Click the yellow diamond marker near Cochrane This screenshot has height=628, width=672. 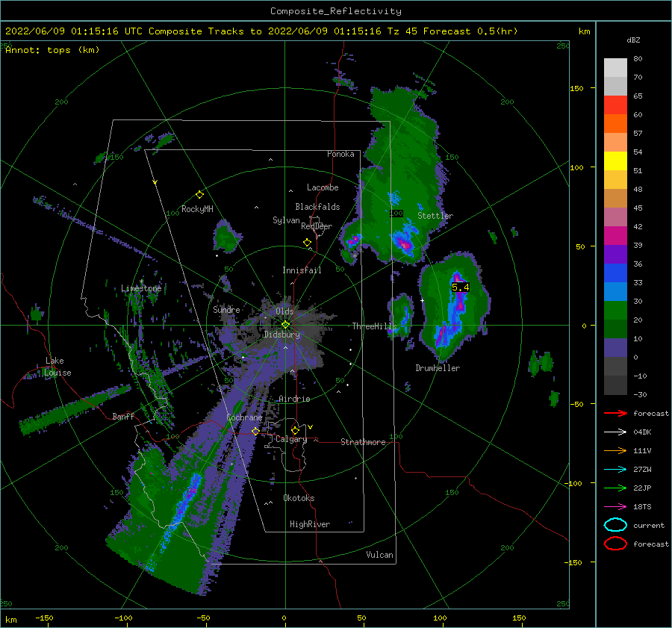pos(255,431)
